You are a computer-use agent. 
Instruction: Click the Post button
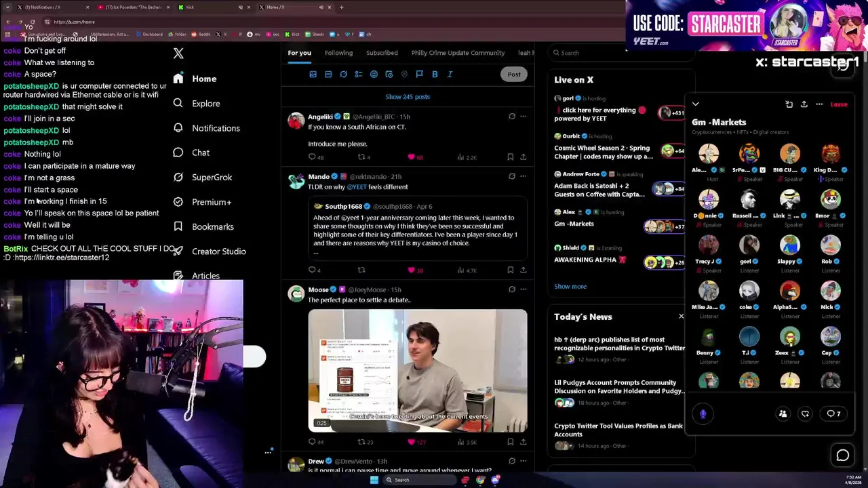coord(514,75)
